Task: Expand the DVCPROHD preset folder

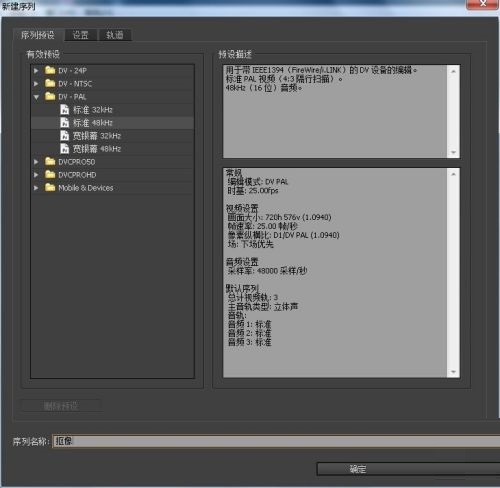Action: coord(36,175)
